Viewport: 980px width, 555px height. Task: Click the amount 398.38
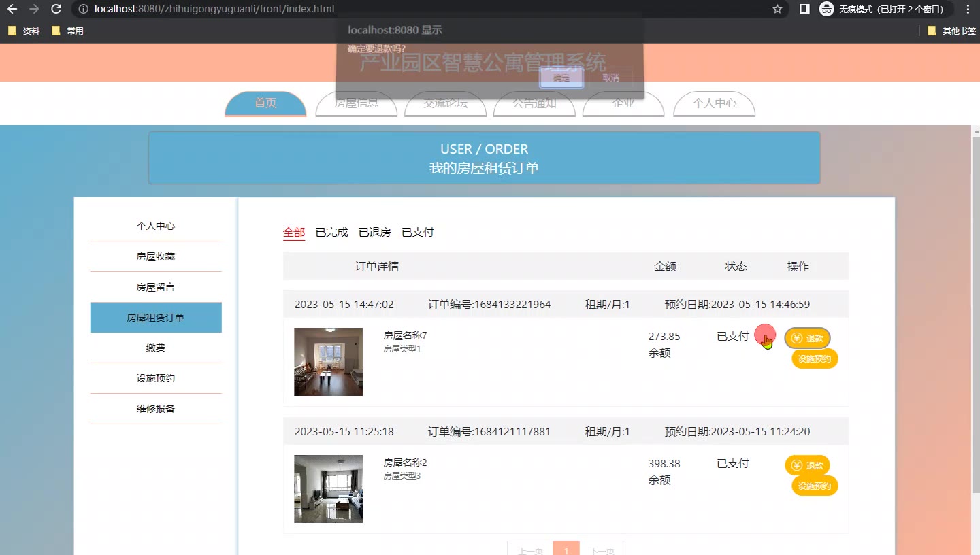(x=664, y=463)
